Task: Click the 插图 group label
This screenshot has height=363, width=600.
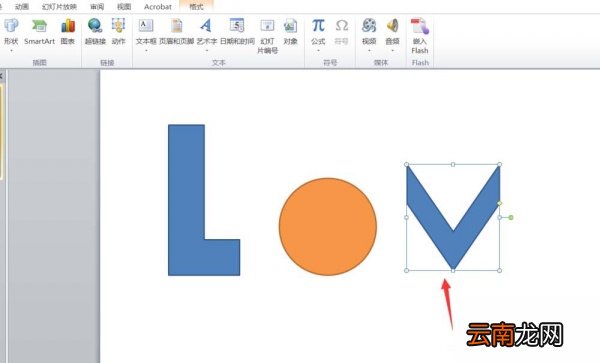Action: click(x=39, y=62)
